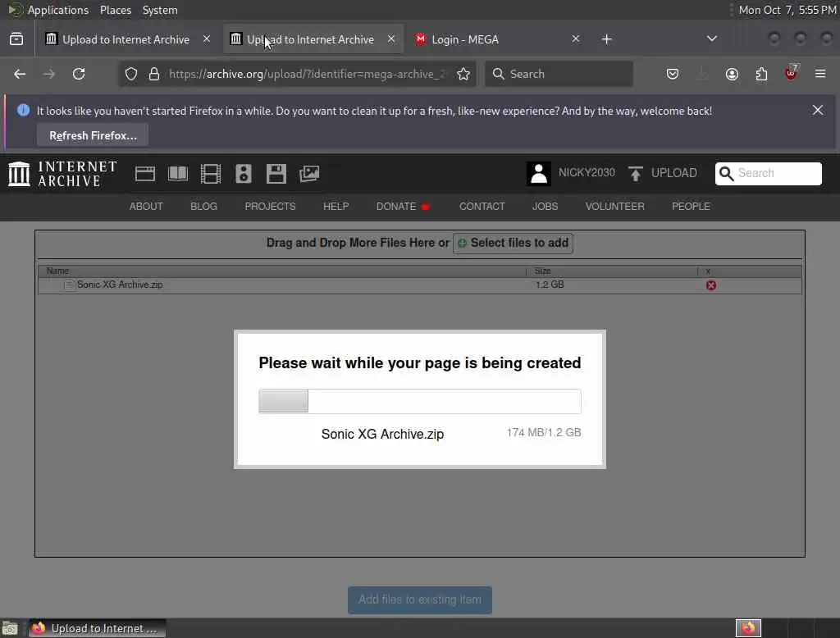Click the upload progress bar

(420, 401)
